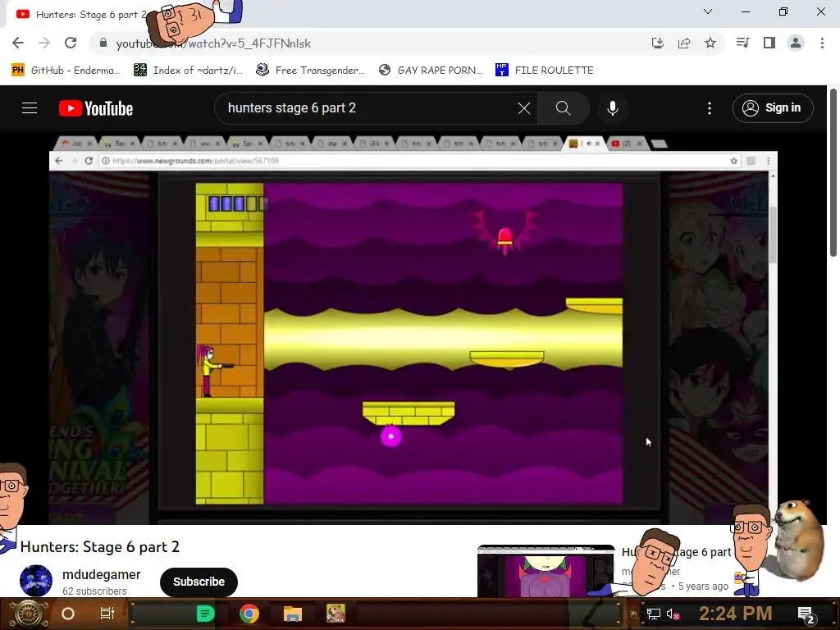Go back to the previous page
Screen dimensions: 840x630
tap(18, 43)
